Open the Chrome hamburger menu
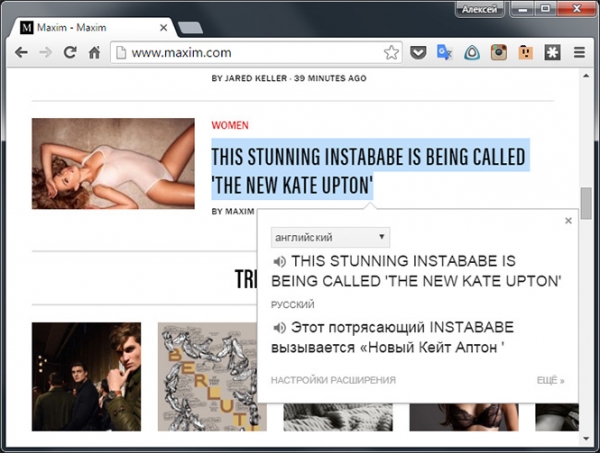Image resolution: width=600 pixels, height=453 pixels. click(x=579, y=52)
